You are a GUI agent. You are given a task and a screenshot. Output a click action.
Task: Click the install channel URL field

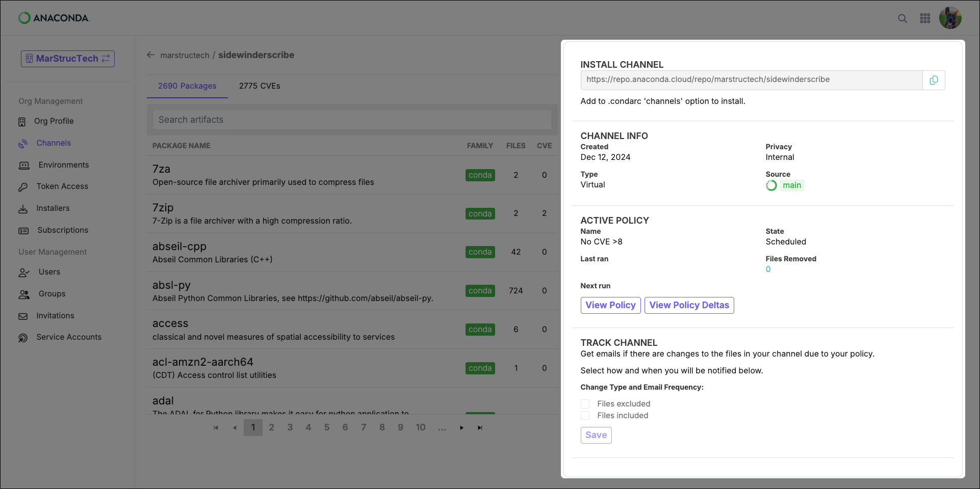pyautogui.click(x=752, y=80)
